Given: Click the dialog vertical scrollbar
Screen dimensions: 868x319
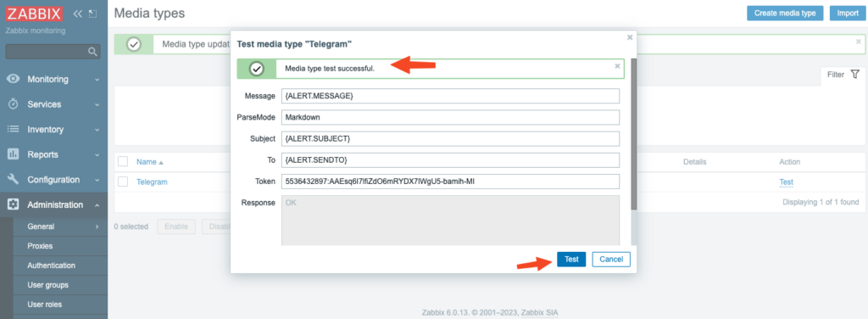Looking at the screenshot, I should pyautogui.click(x=633, y=133).
